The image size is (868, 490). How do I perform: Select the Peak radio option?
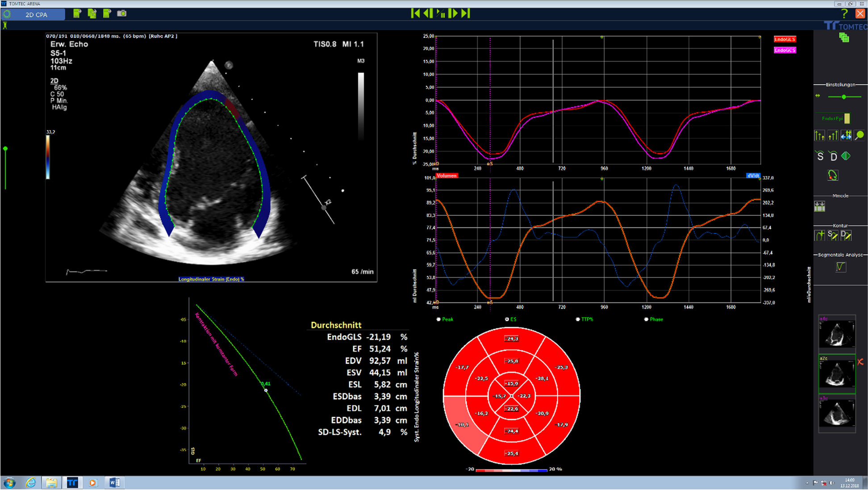[x=438, y=319]
